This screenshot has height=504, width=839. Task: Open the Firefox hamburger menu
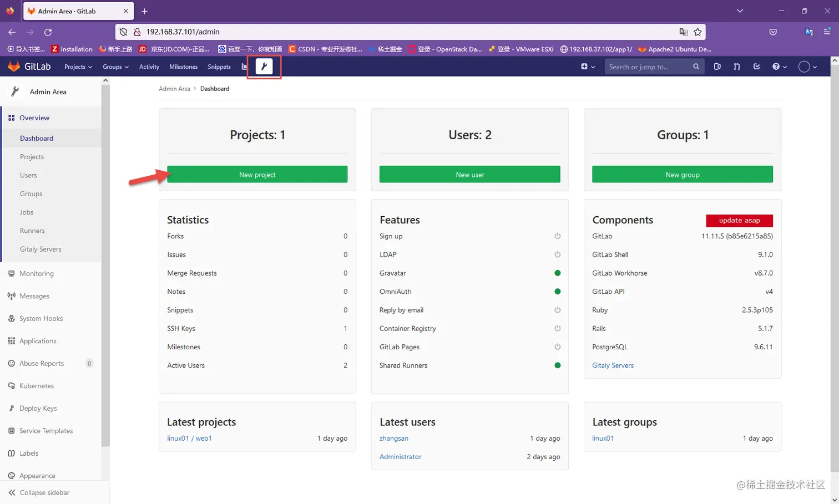pyautogui.click(x=827, y=32)
